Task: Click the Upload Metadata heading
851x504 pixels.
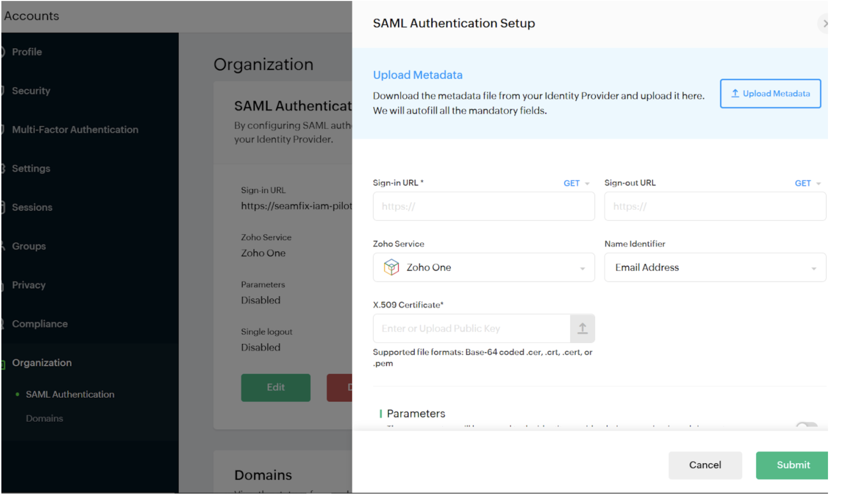Action: tap(418, 75)
